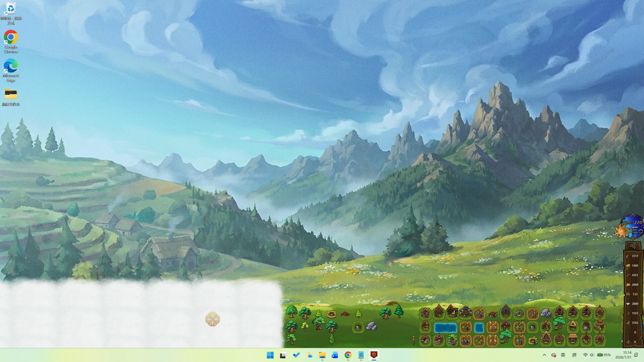Click the grey boulder beside the stone well
Image resolution: width=644 pixels, height=362 pixels.
click(371, 326)
